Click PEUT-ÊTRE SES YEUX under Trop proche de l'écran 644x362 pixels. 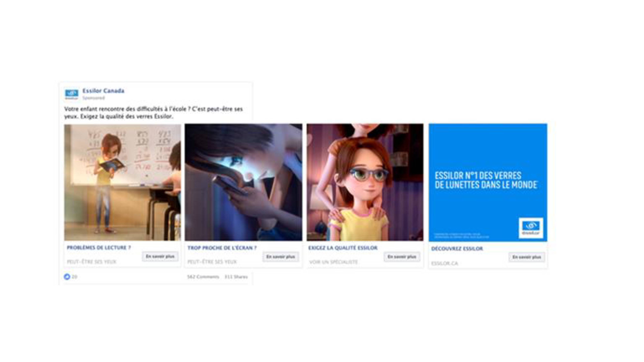coord(212,262)
